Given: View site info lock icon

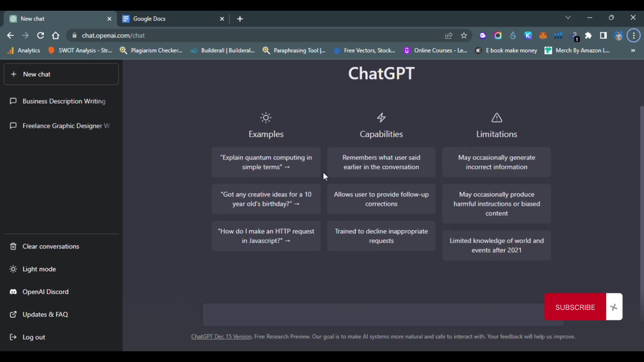Looking at the screenshot, I should click(74, 36).
